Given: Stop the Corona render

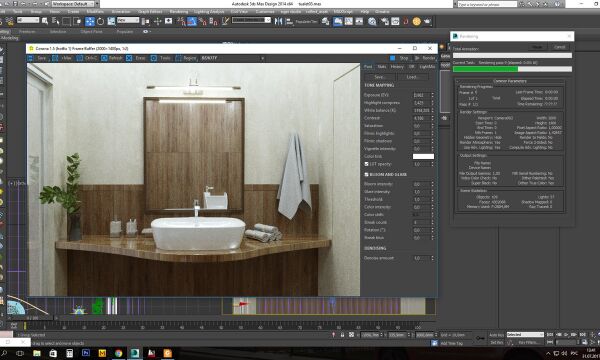Looking at the screenshot, I should (x=399, y=58).
